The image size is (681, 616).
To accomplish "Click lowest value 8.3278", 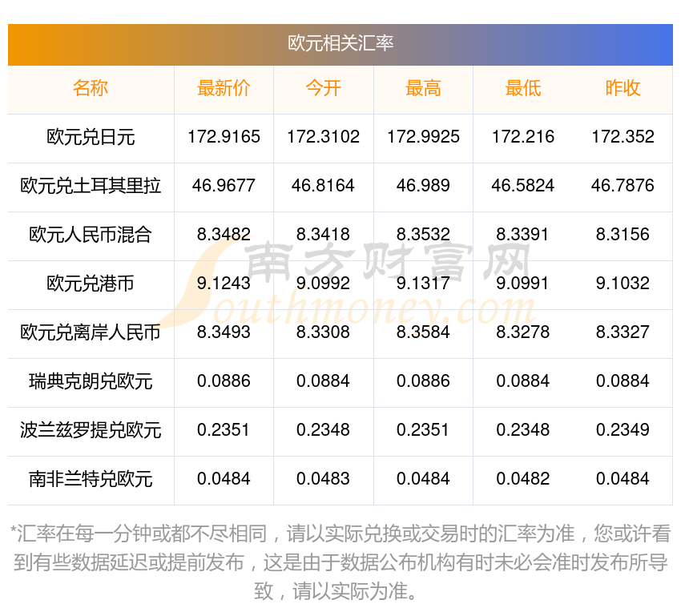I will pos(523,332).
